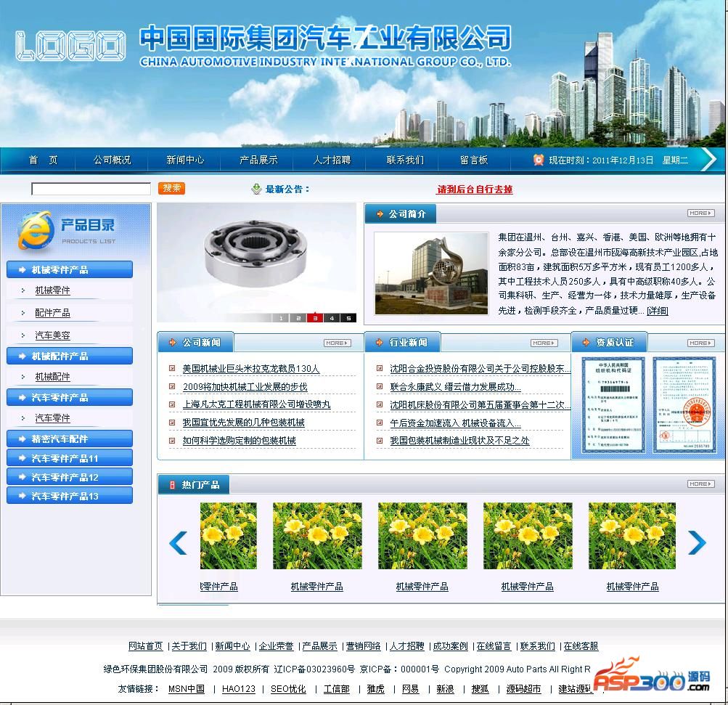
Task: Expand the 机械零件产品 category
Action: [70, 269]
